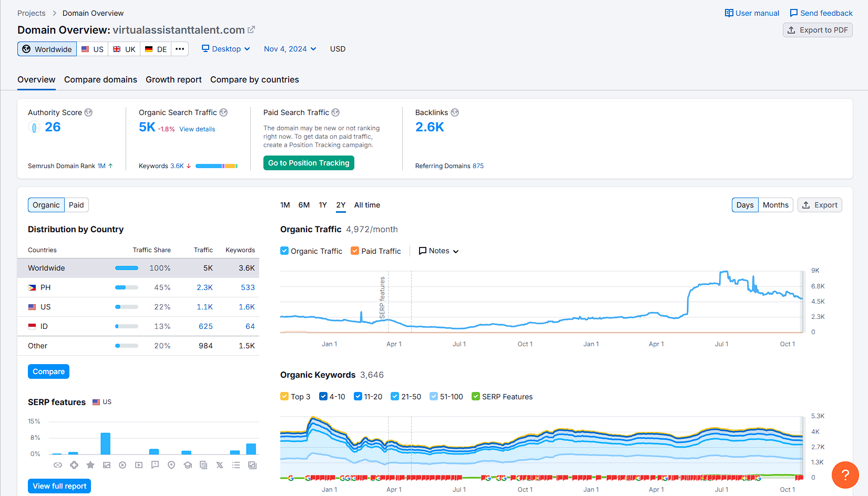Click the Backlinks info icon
868x496 pixels.
pos(455,112)
